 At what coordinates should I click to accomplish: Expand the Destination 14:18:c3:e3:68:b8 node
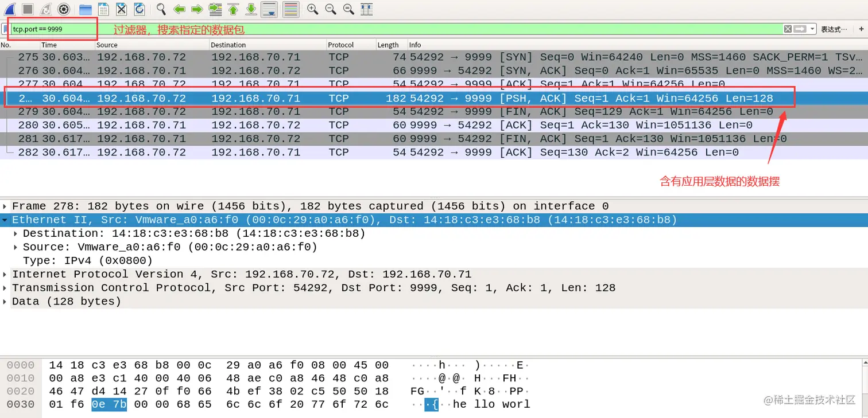16,233
